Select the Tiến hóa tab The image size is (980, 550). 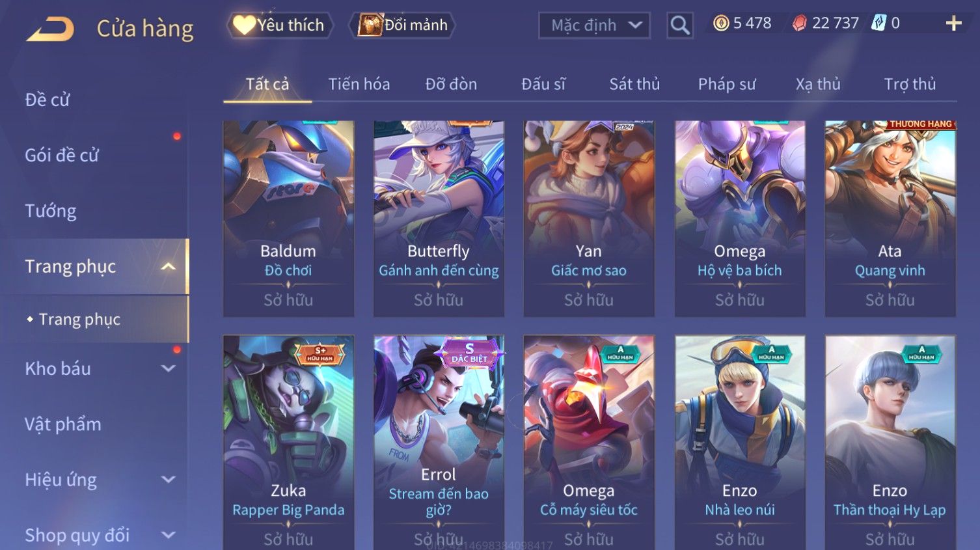click(359, 84)
